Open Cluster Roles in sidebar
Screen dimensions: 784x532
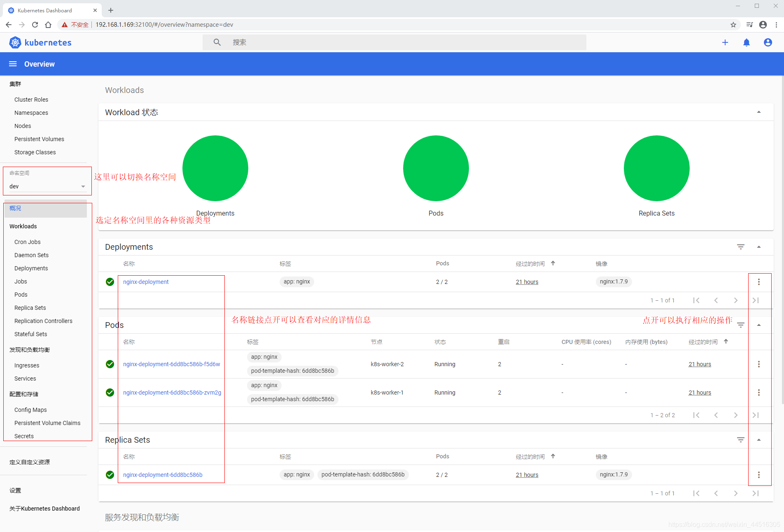[31, 100]
